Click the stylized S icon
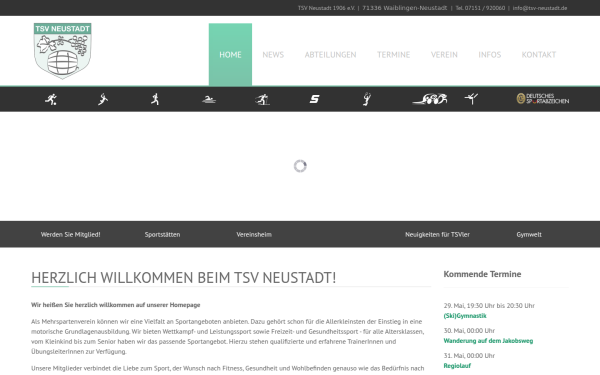 point(315,99)
